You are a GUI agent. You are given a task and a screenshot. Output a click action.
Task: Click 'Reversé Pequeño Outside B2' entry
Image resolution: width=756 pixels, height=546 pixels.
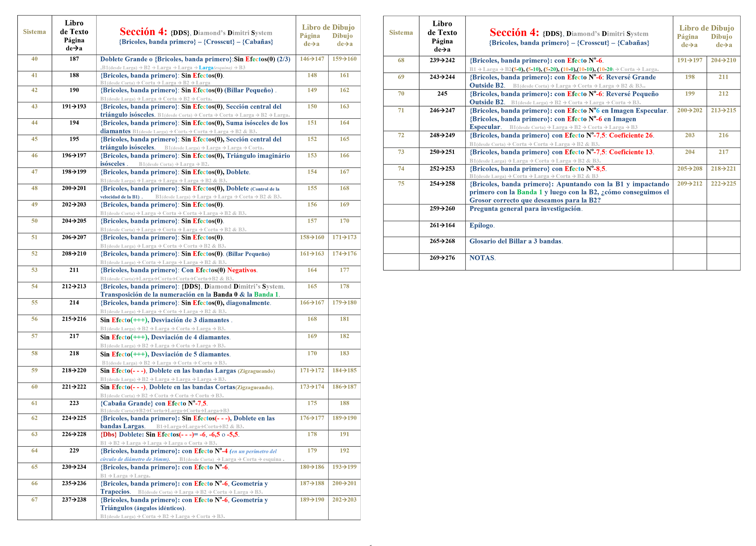tap(632, 94)
